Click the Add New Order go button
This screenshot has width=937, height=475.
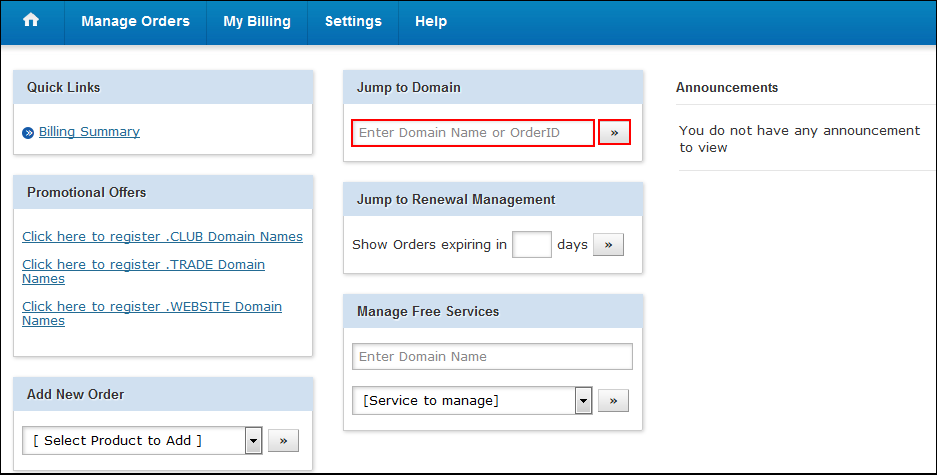pyautogui.click(x=283, y=440)
